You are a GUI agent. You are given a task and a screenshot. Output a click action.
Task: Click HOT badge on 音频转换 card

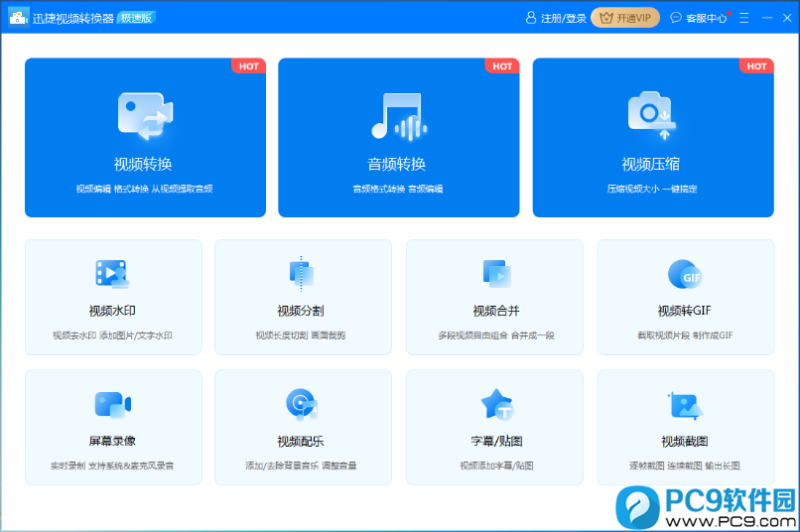[502, 66]
